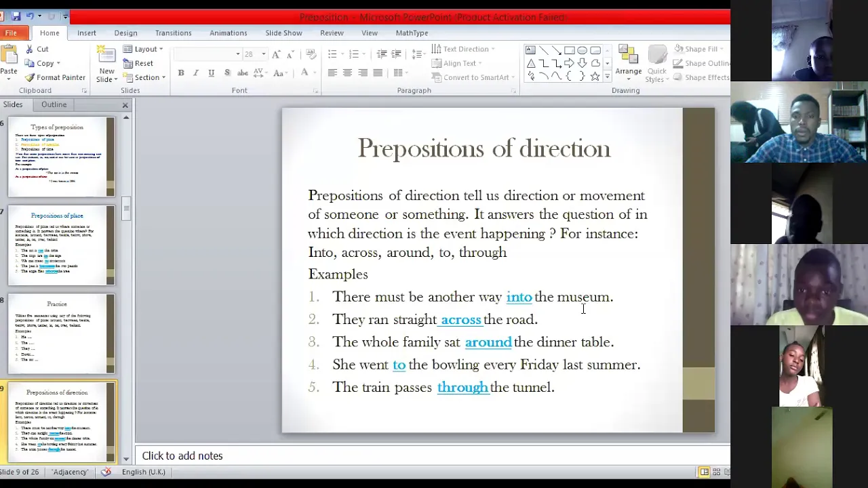Open the Review tab
The width and height of the screenshot is (868, 488).
click(x=332, y=33)
